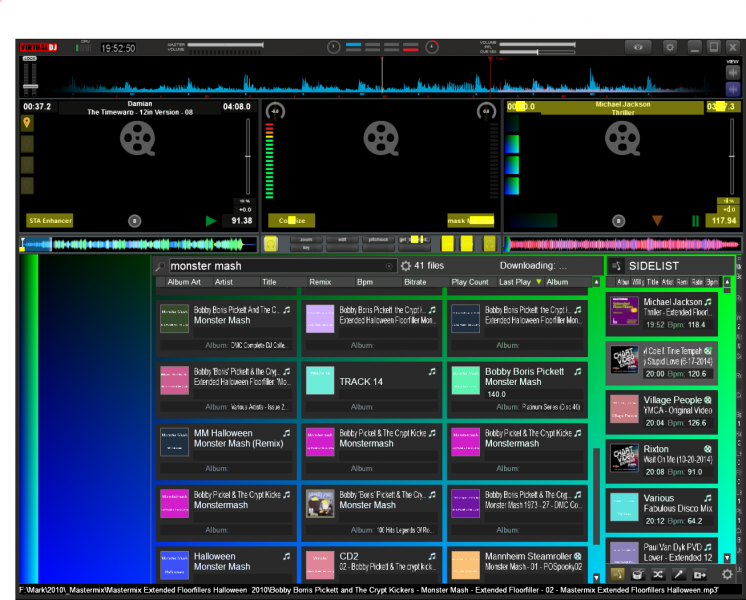Click the shuffle icon in the sidelist toolbar
This screenshot has width=746, height=600.
point(657,574)
